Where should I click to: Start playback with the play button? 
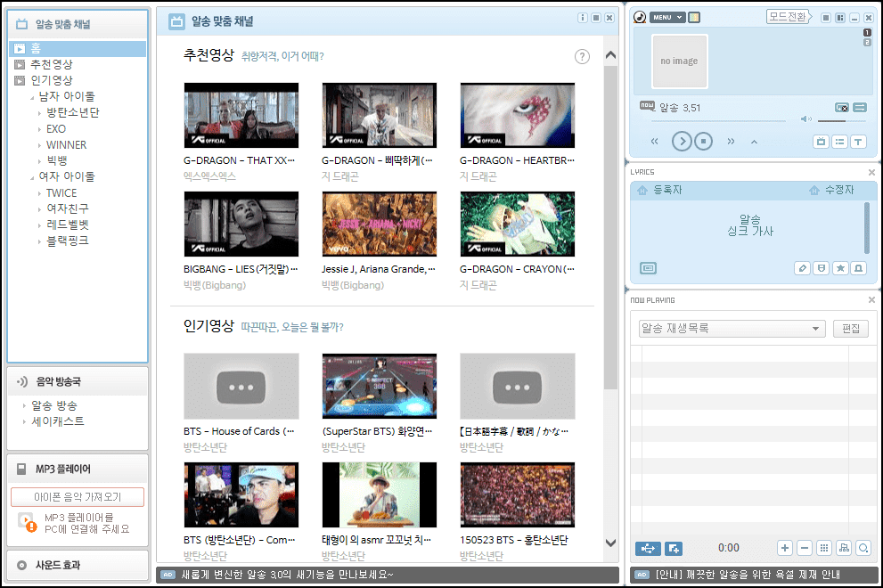(682, 142)
